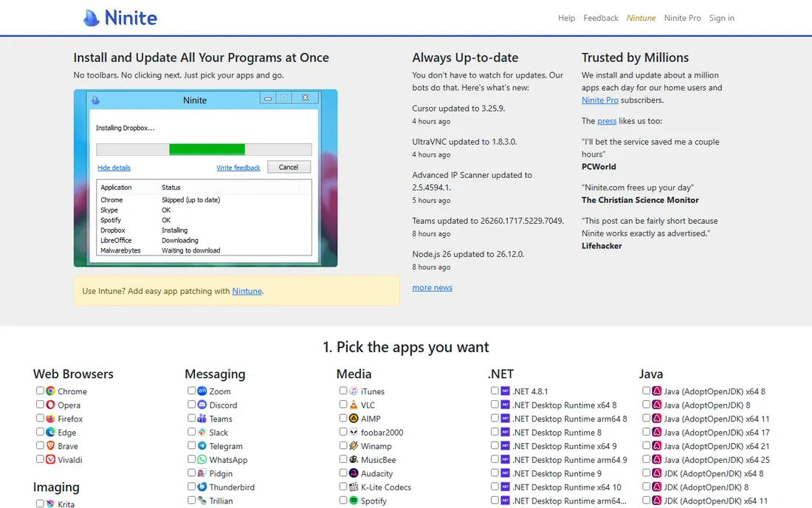Viewport: 812px width, 508px height.
Task: Click the AIMP app icon
Action: [354, 419]
